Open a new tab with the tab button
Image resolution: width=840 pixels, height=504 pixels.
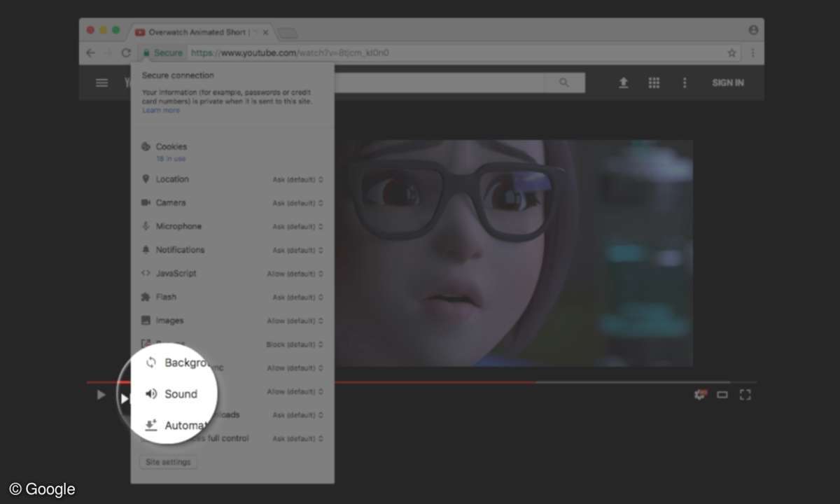pyautogui.click(x=288, y=33)
